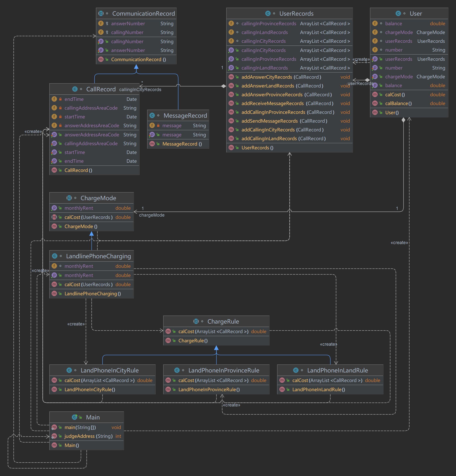Select the addCallingInCityRecords method row

tap(282, 130)
